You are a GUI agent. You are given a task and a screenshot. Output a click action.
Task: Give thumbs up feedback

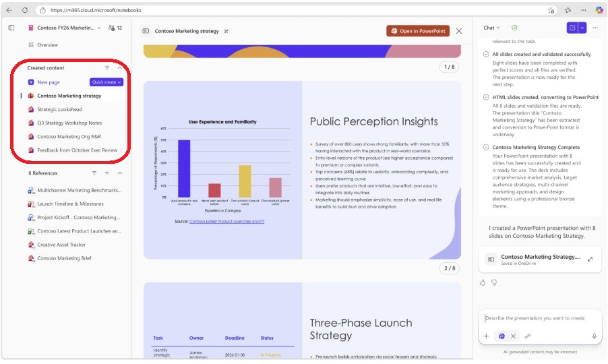[483, 282]
